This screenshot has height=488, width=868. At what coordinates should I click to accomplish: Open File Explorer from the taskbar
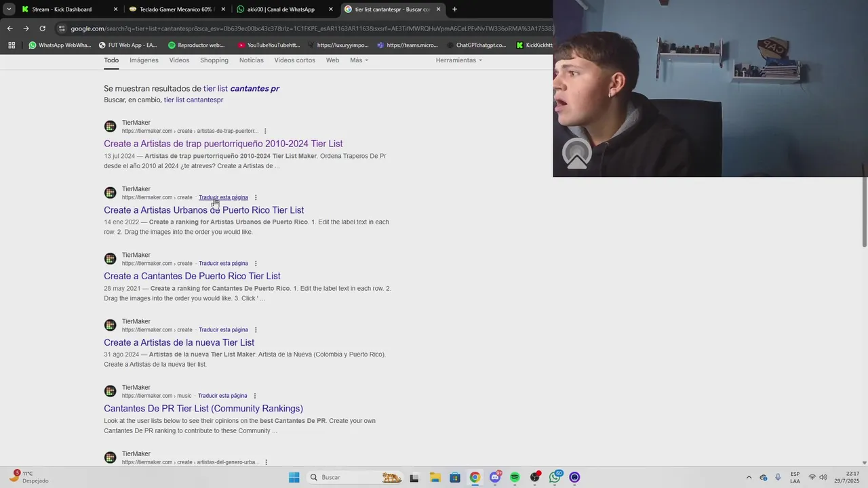[x=435, y=477]
